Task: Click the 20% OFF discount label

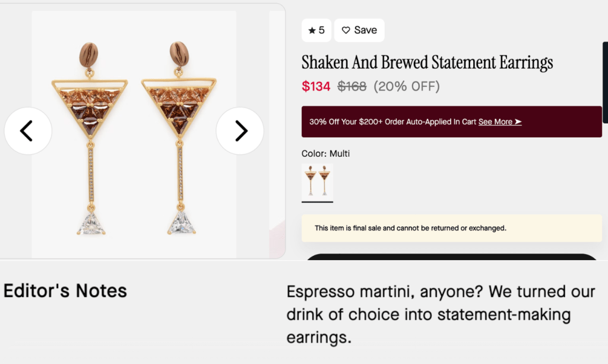Action: [407, 87]
